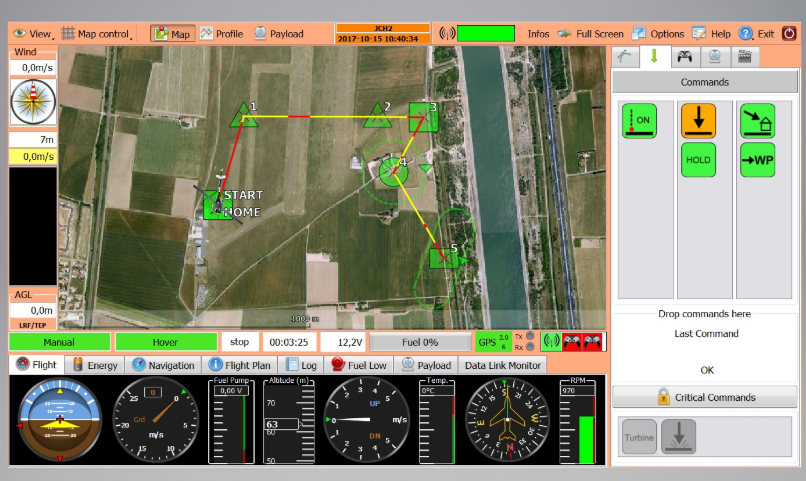Open the flight path tab in right panel
This screenshot has height=481, width=806.
pos(625,57)
